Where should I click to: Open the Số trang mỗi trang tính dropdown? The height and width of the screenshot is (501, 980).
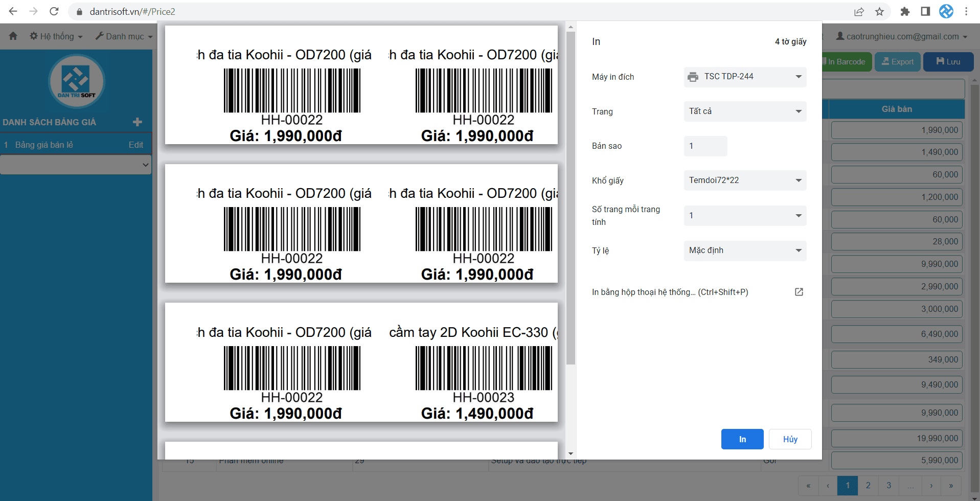click(x=745, y=216)
